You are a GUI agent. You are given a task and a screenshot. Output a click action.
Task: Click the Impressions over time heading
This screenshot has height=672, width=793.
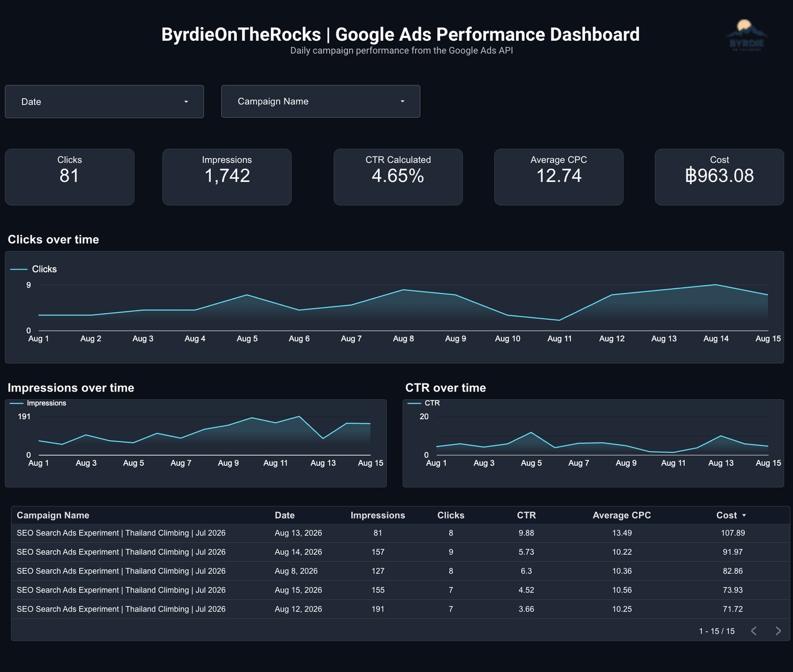pos(71,388)
